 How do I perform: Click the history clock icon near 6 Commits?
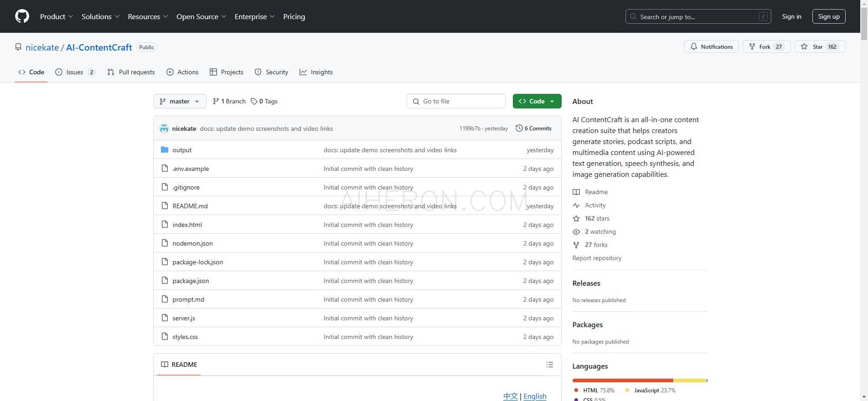tap(519, 128)
